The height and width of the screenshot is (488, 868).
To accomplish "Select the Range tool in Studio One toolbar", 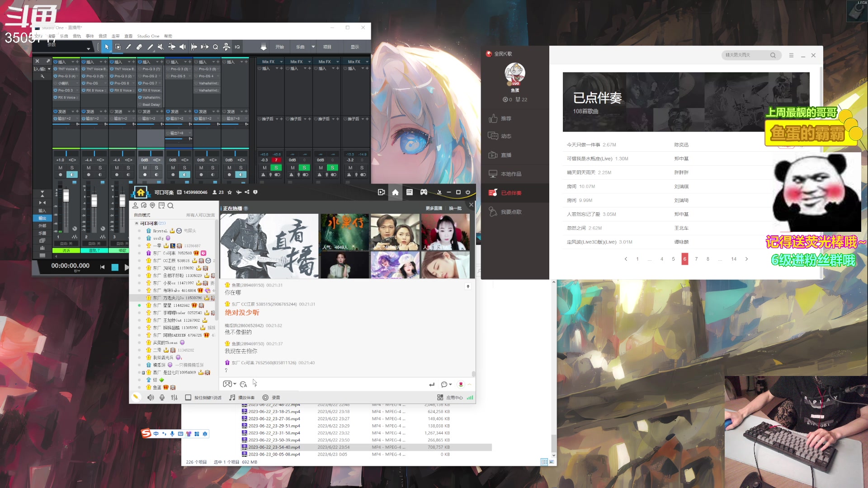I will click(118, 47).
